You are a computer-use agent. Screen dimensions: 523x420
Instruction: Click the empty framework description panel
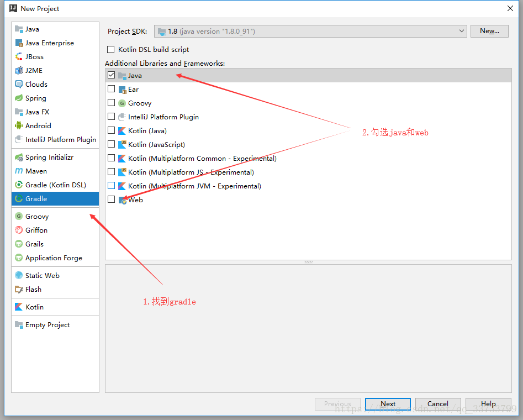(x=308, y=328)
